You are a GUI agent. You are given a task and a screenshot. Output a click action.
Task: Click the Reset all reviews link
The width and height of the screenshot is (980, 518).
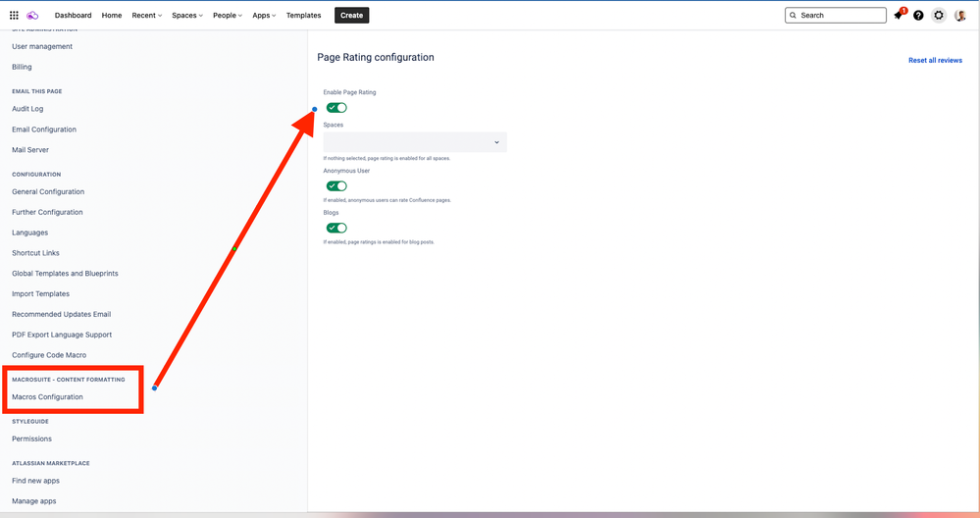point(935,60)
